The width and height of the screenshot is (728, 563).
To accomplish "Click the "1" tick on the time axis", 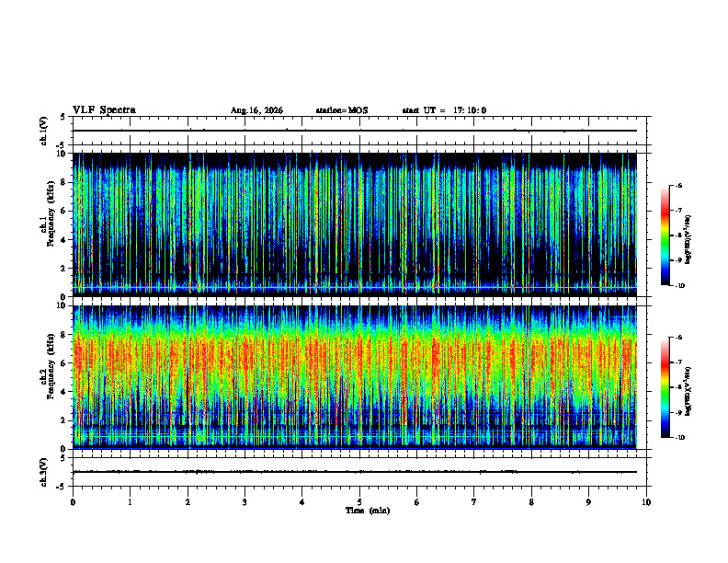I will [x=130, y=502].
